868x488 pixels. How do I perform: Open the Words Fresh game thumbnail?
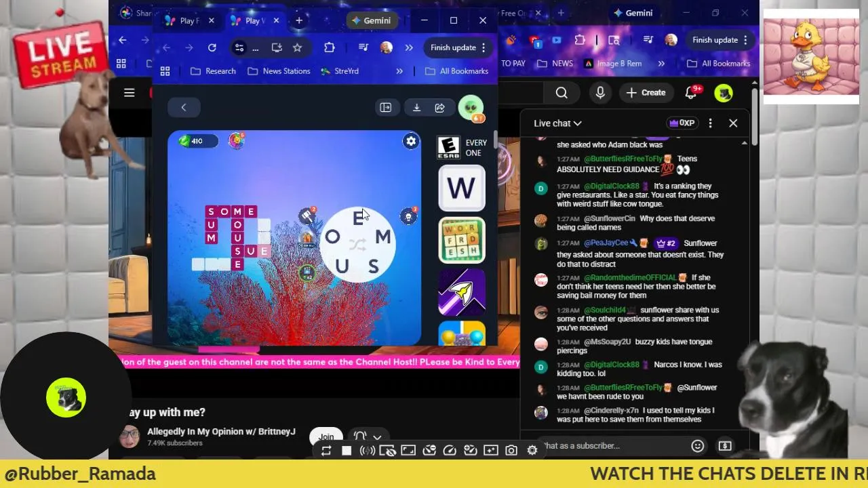tap(462, 240)
